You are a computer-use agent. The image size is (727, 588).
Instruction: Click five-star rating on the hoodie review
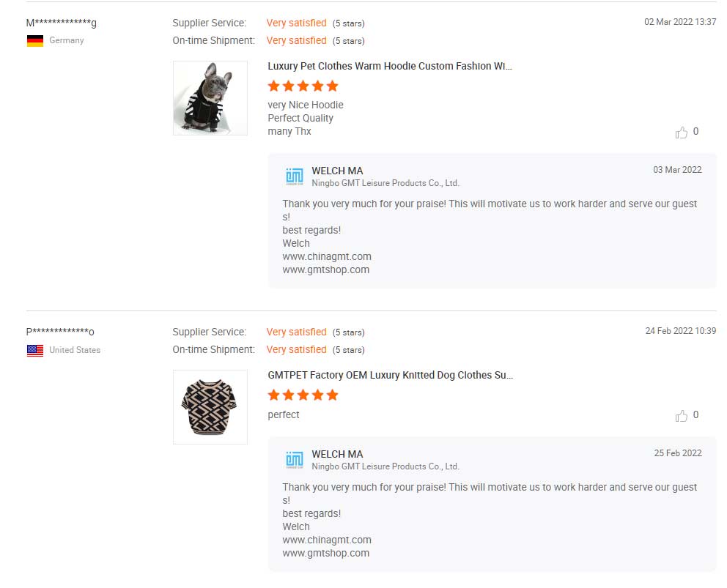coord(303,86)
